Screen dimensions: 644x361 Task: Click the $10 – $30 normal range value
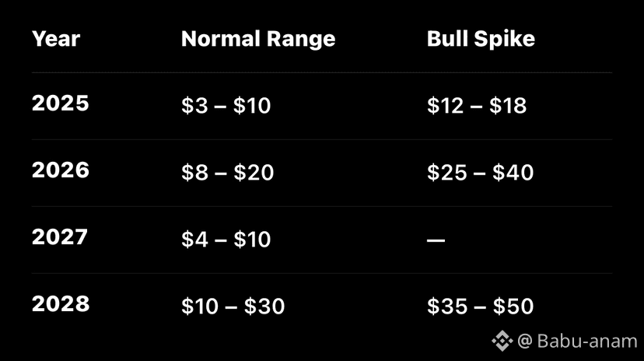(x=233, y=307)
